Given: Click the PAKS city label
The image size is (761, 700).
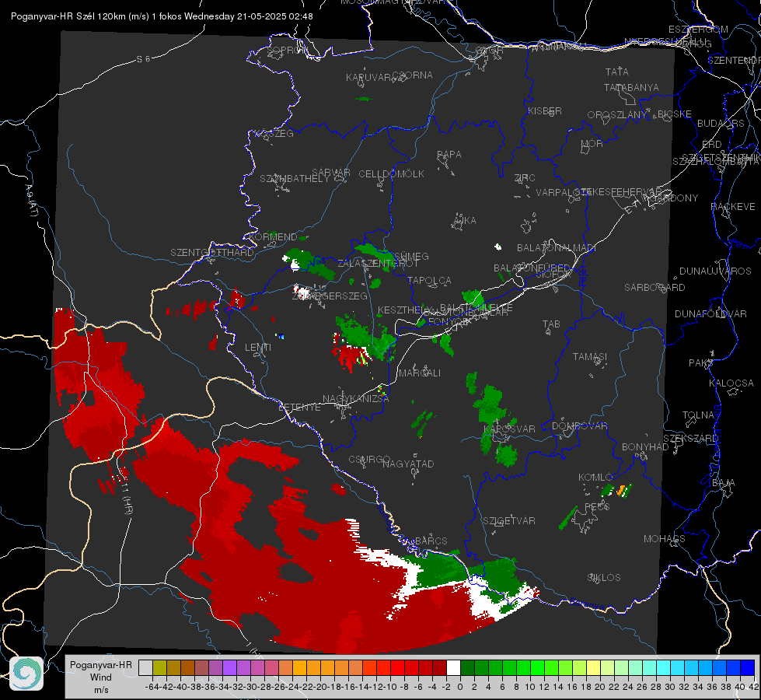Looking at the screenshot, I should click(x=701, y=363).
